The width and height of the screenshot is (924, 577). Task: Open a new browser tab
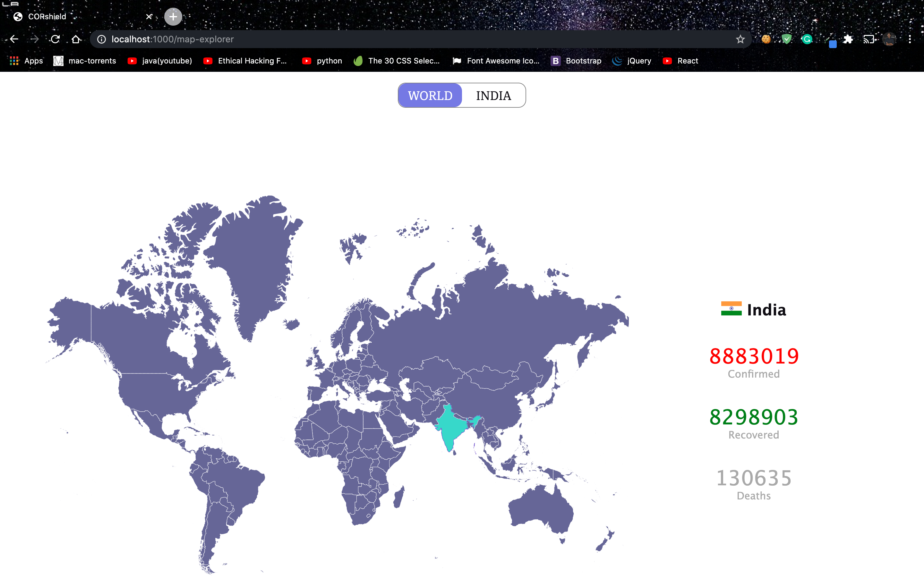point(173,17)
